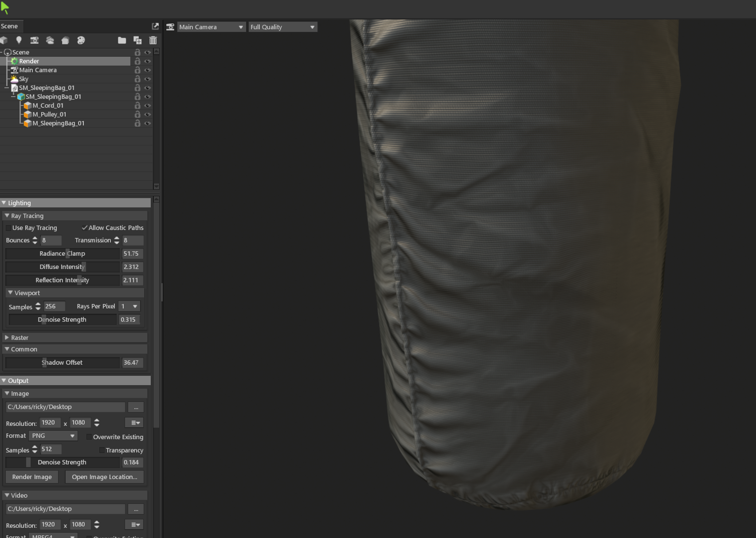The width and height of the screenshot is (756, 538).
Task: Open the Rays Per Pixel dropdown
Action: (129, 306)
